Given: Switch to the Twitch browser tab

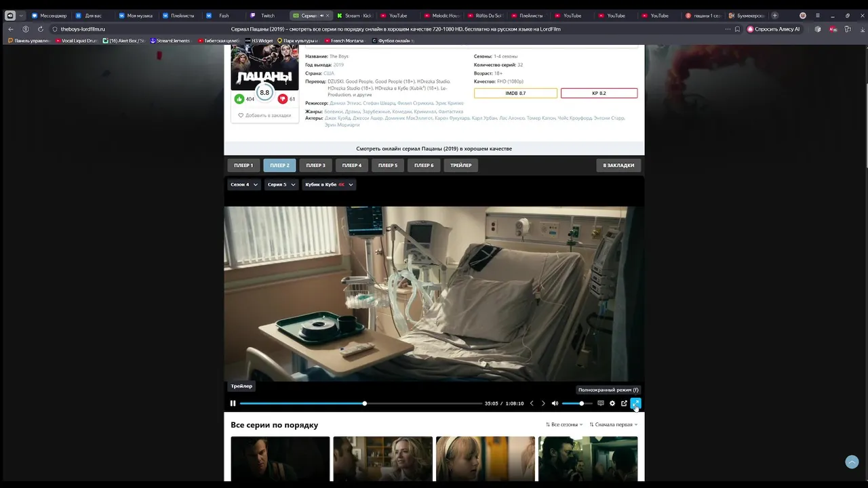Looking at the screenshot, I should click(x=267, y=16).
